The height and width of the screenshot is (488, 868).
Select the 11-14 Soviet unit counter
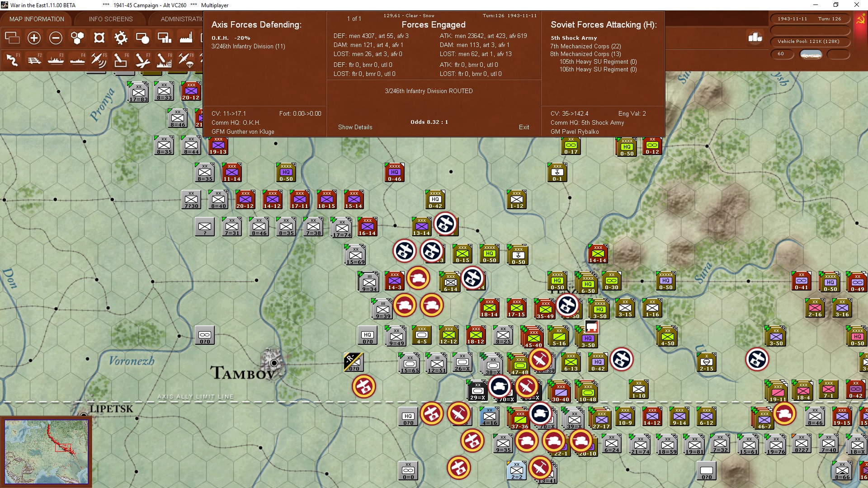pos(231,173)
